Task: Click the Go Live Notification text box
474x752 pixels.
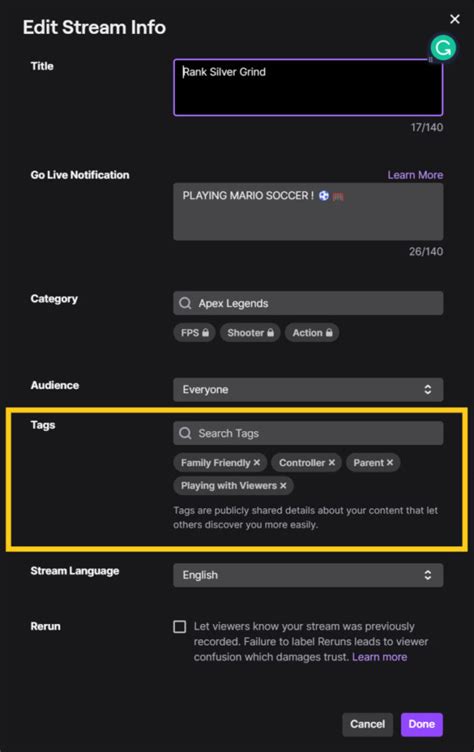Action: [x=308, y=212]
